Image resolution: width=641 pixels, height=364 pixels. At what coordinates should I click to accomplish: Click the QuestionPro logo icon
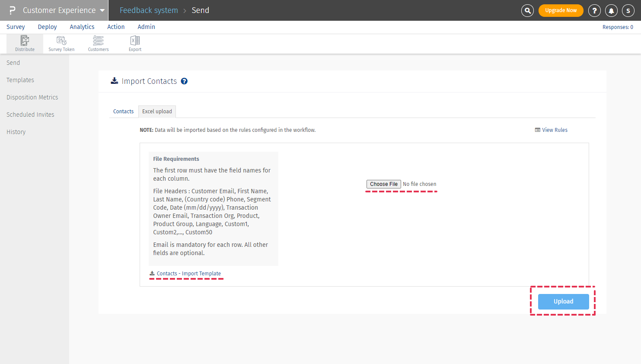(12, 10)
